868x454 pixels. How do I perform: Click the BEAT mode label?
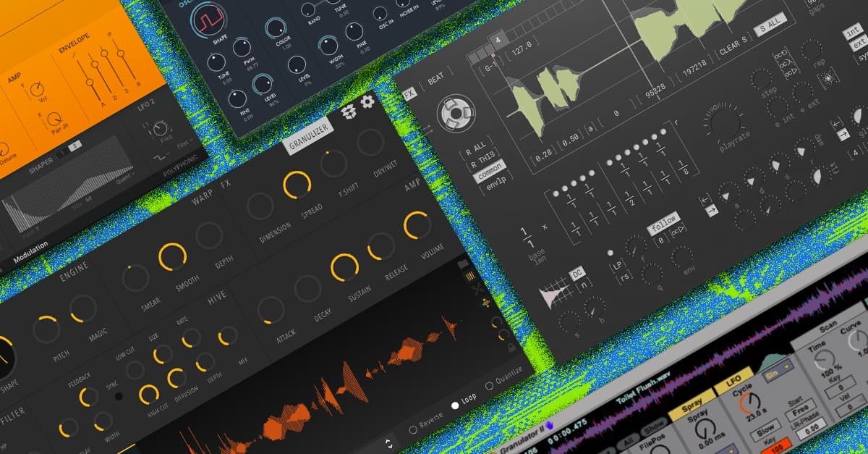click(x=436, y=77)
